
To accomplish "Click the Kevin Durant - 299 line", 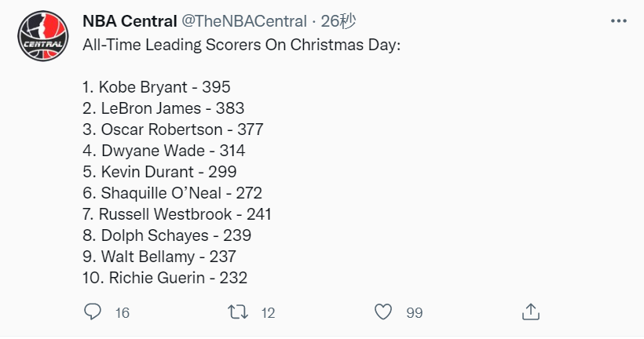I will (x=159, y=172).
